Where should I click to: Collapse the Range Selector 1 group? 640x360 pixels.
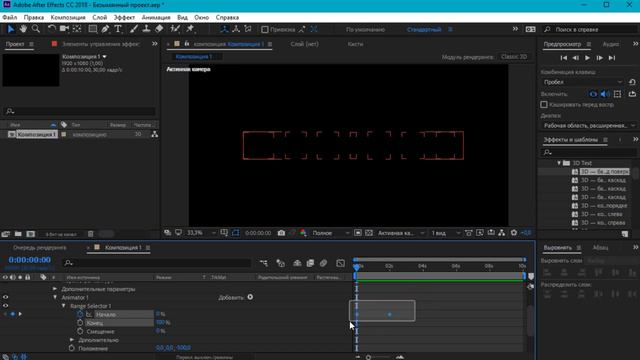64,306
